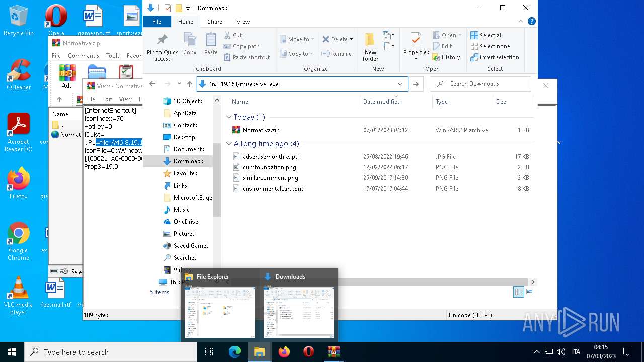Open Opera from the taskbar
Screen dimensions: 644x362
click(x=308, y=352)
